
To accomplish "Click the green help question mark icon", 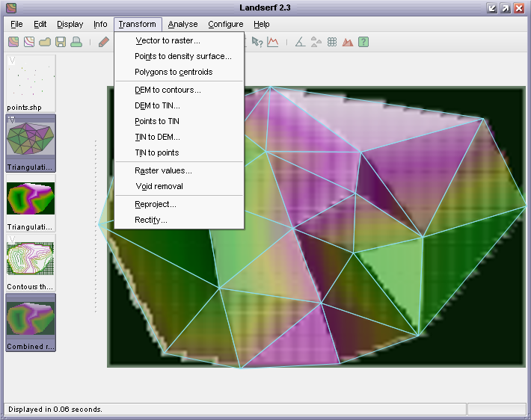I will coord(363,42).
